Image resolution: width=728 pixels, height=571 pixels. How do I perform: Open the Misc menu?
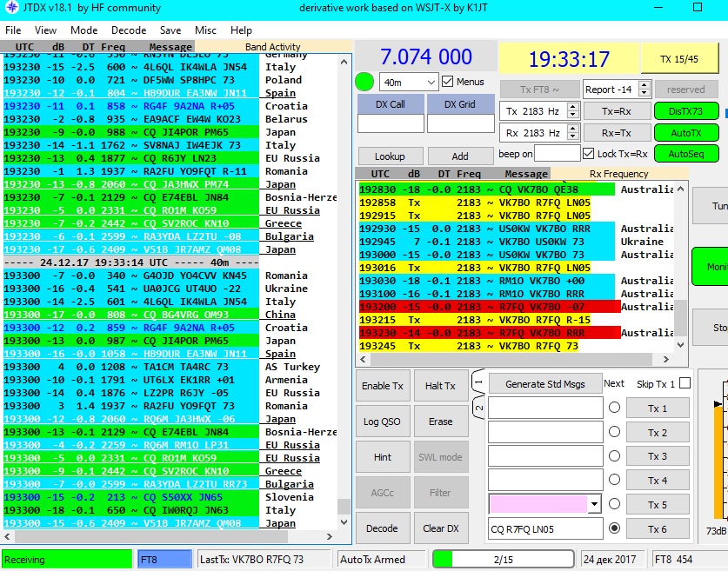click(206, 30)
